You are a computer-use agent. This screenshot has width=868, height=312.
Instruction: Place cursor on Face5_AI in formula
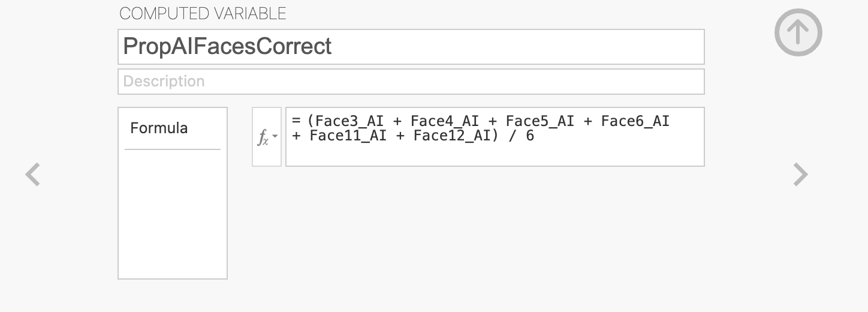click(x=540, y=121)
